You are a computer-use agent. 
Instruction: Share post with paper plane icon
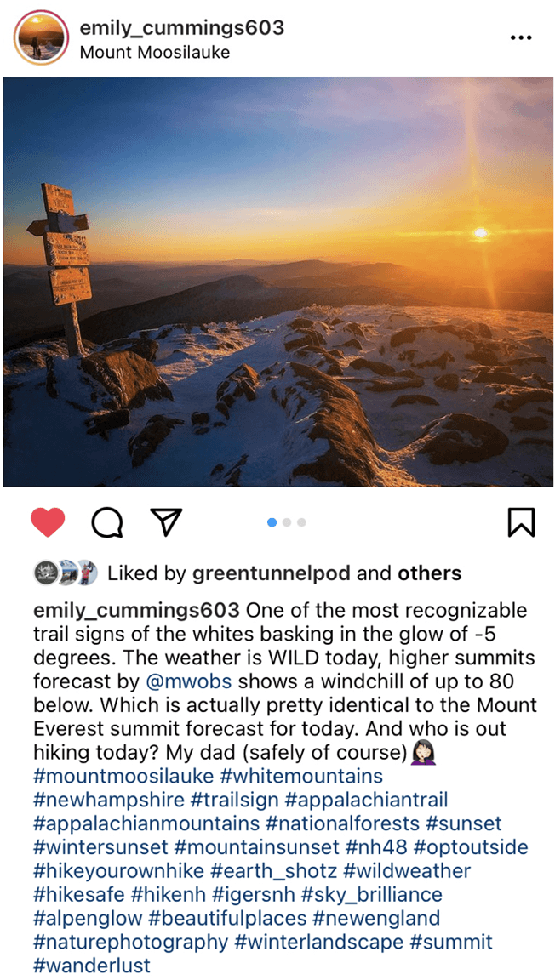167,521
